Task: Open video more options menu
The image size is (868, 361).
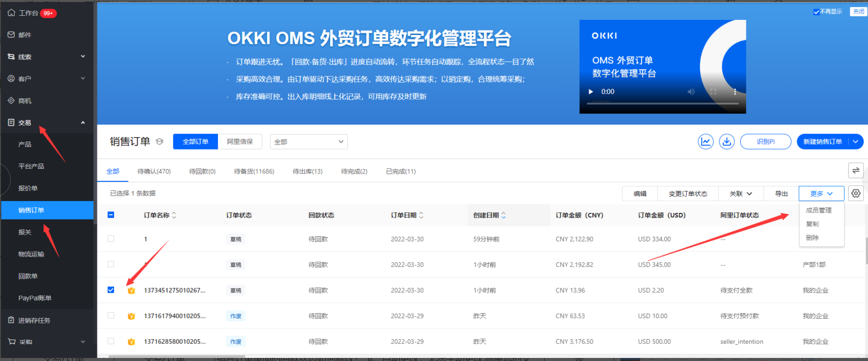Action: click(735, 92)
